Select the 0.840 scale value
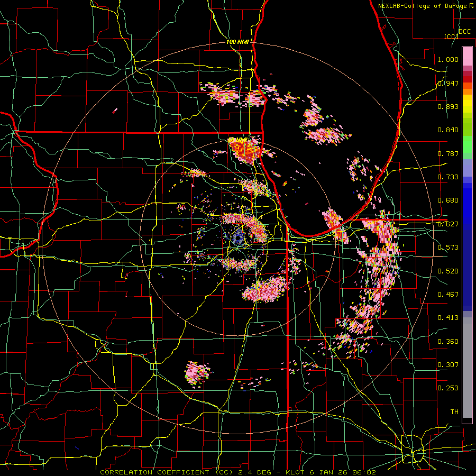Screen dimensions: 476x476 click(x=448, y=130)
